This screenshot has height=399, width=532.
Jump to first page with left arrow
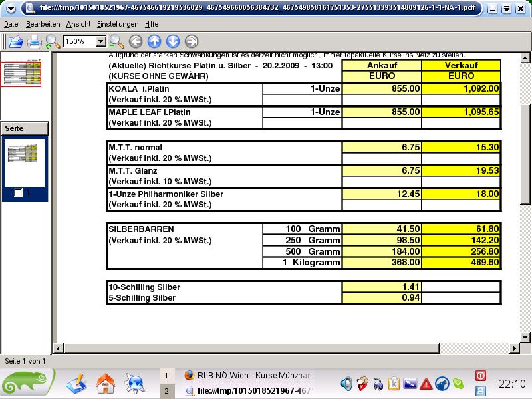[x=135, y=41]
